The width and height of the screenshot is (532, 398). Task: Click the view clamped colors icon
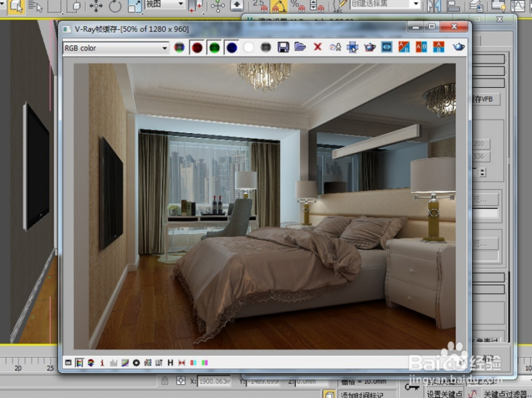click(90, 363)
